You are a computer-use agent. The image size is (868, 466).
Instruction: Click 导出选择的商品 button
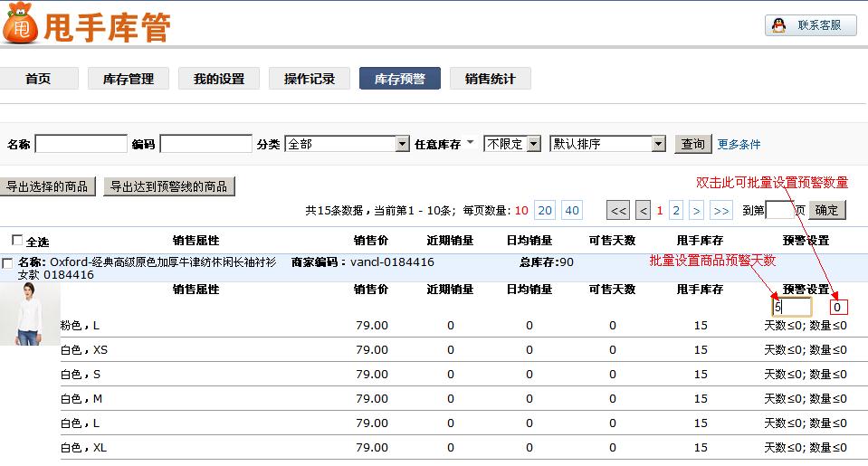point(48,186)
